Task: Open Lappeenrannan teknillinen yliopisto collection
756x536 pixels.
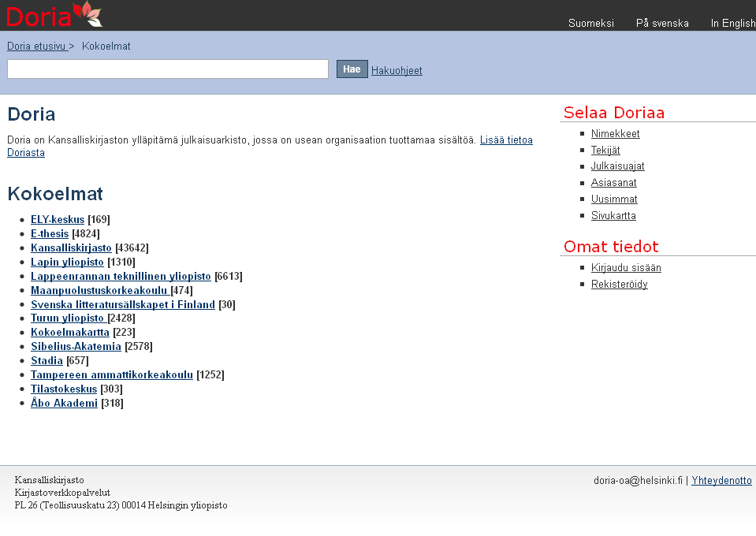Action: click(121, 276)
